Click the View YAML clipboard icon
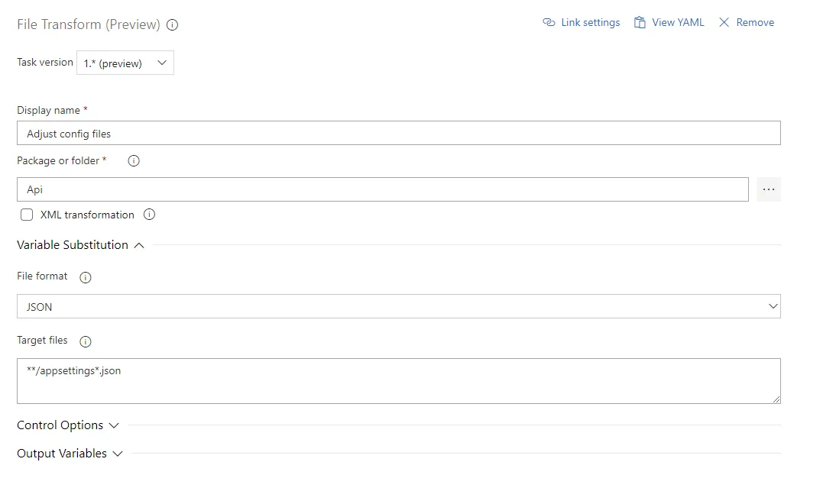 (640, 22)
